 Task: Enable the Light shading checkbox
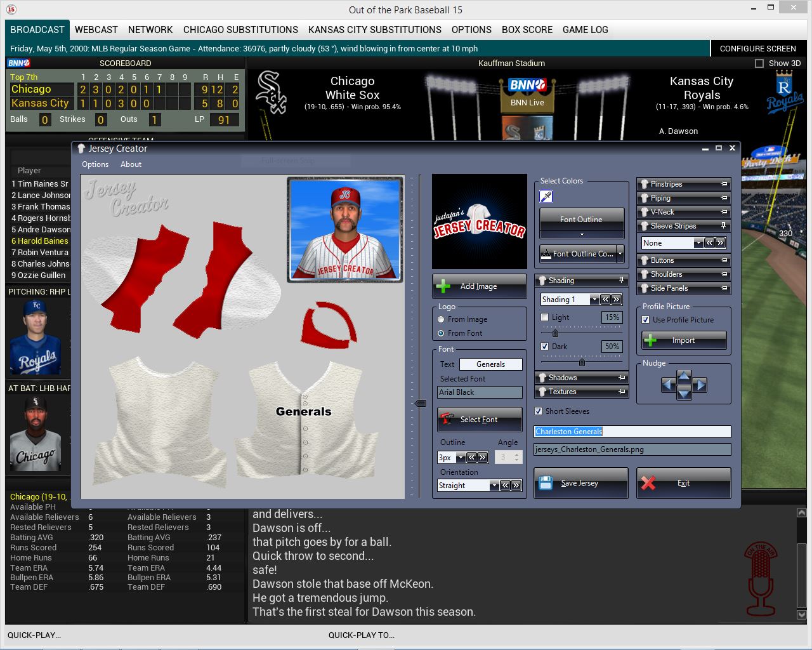coord(544,317)
